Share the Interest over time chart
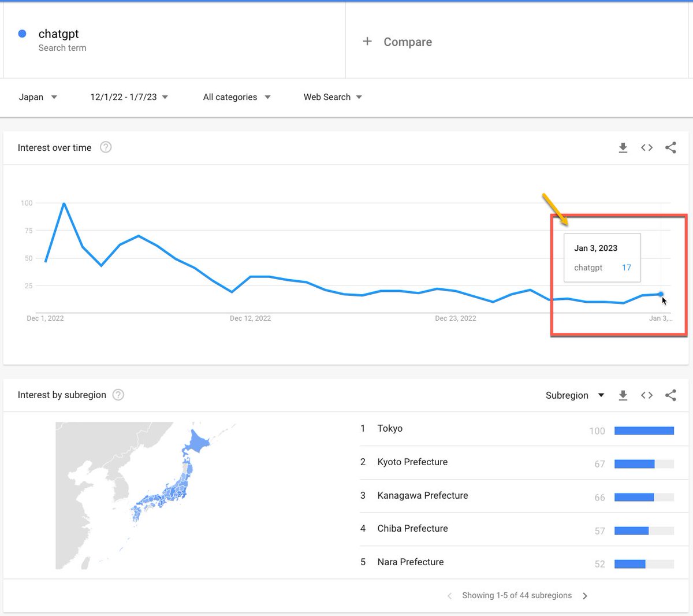 [x=670, y=148]
